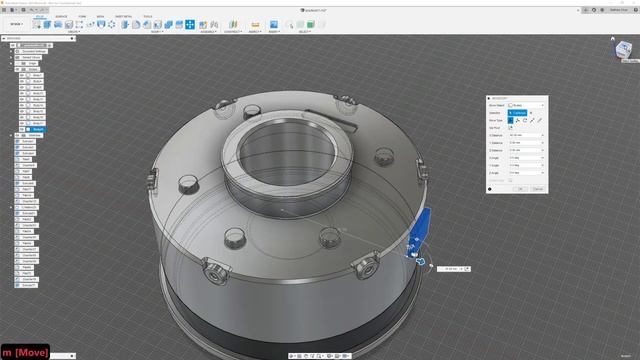Toggle visibility of the Sketches folder
Screen dimensions: 640x360
point(17,135)
